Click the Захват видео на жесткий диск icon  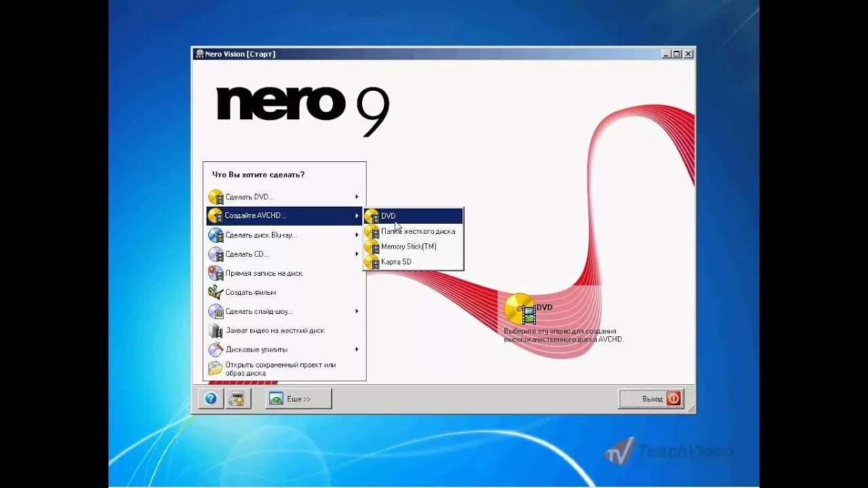(x=216, y=331)
